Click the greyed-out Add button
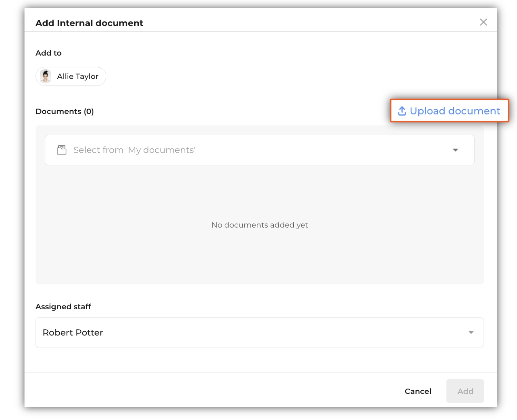Viewport: 517px width, 420px height. (465, 391)
